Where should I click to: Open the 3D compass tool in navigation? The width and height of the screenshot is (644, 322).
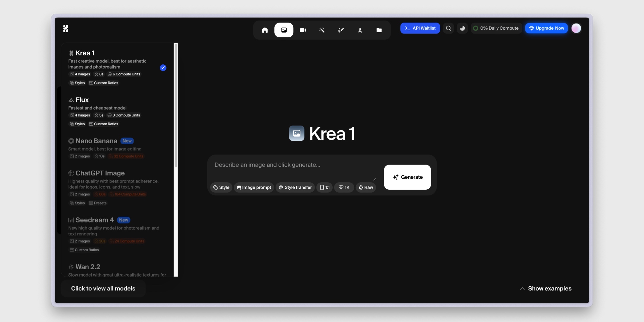click(x=360, y=30)
